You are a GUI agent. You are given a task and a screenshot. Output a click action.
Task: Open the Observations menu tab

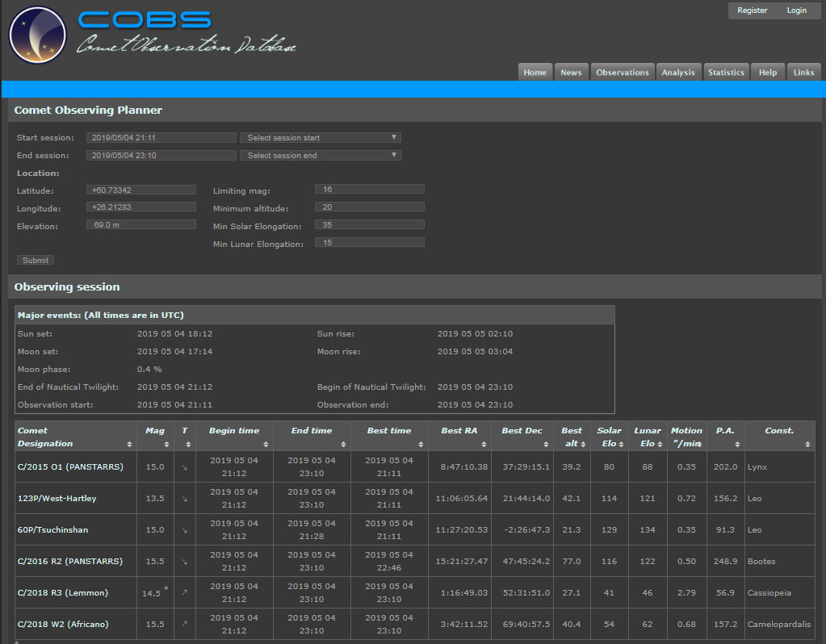coord(622,73)
